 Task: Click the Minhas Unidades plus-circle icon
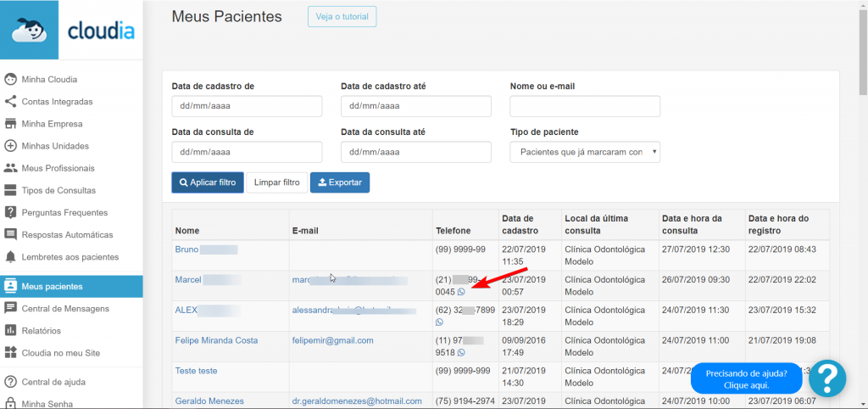tap(10, 146)
